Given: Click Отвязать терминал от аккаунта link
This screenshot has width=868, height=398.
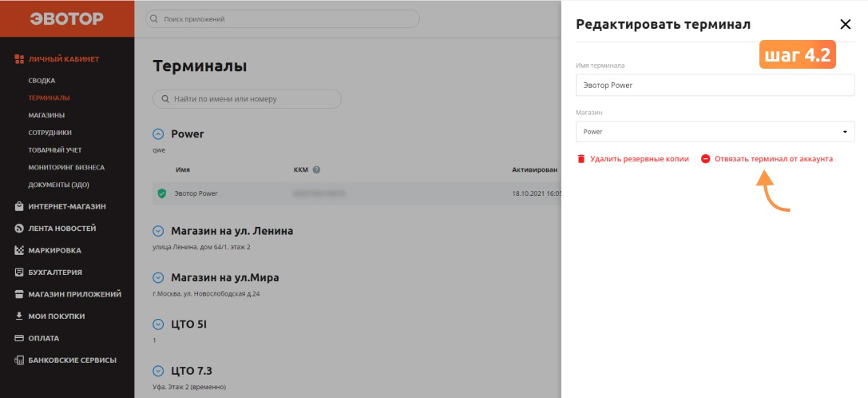Looking at the screenshot, I should point(773,159).
